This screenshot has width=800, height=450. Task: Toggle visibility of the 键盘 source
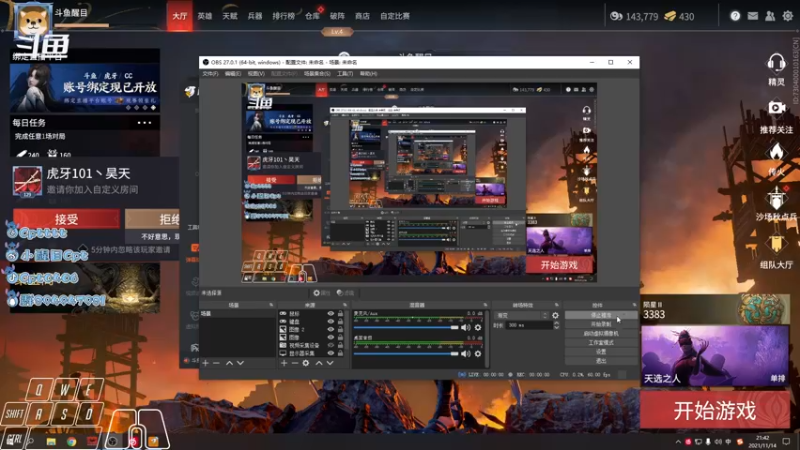[x=331, y=321]
